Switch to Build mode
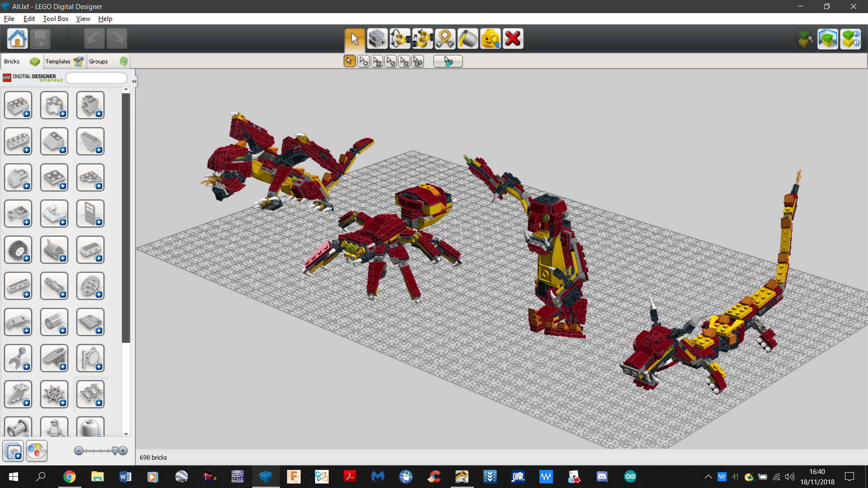 (x=805, y=39)
